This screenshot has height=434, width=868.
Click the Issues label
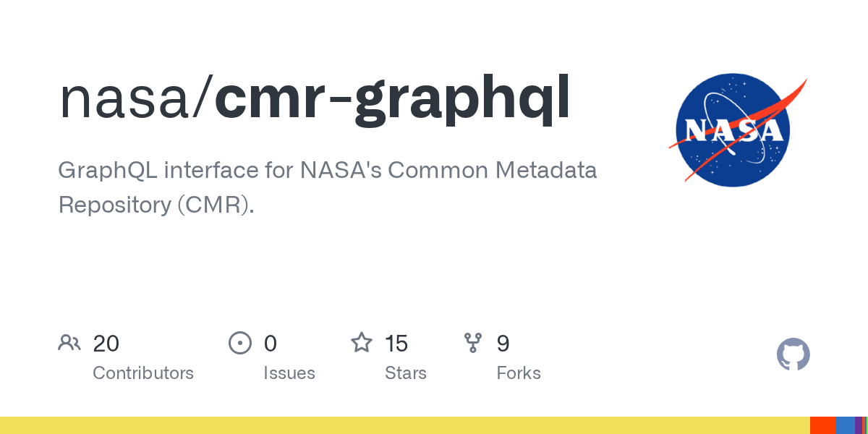click(289, 373)
